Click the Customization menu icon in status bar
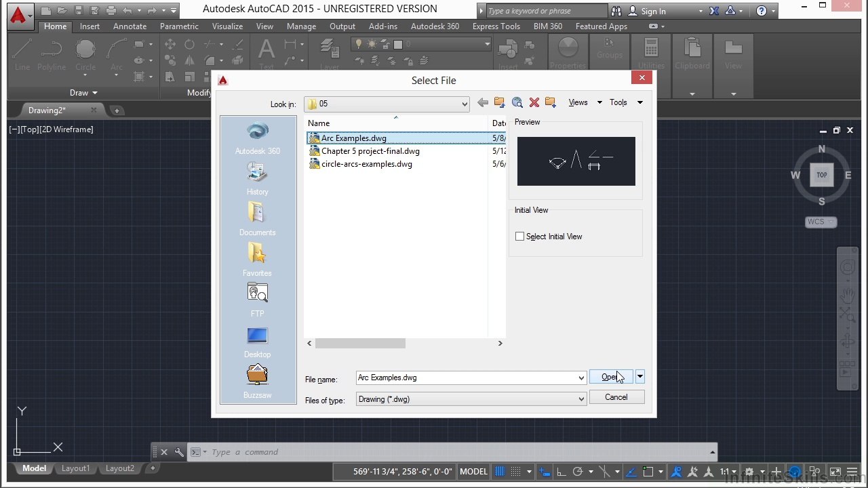The height and width of the screenshot is (488, 868). [852, 472]
